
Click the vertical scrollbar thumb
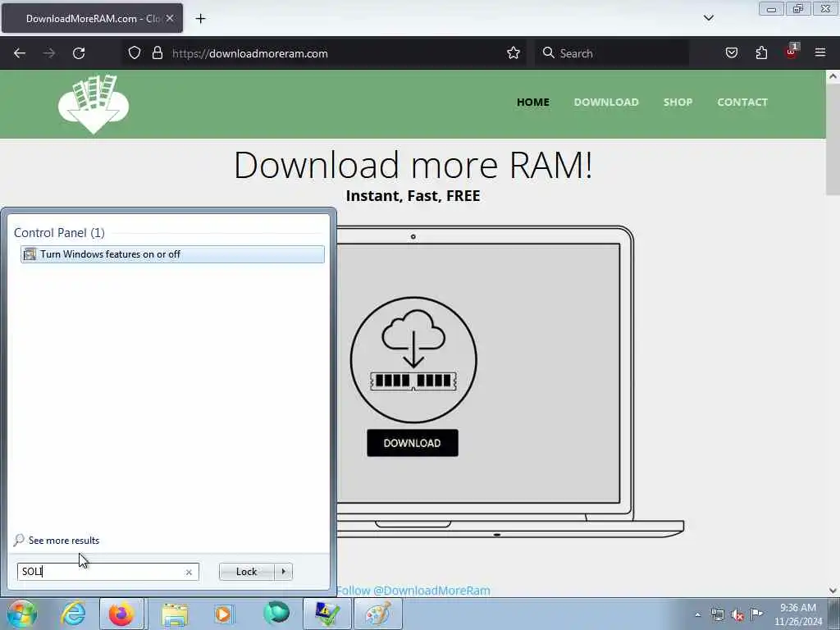point(833,139)
